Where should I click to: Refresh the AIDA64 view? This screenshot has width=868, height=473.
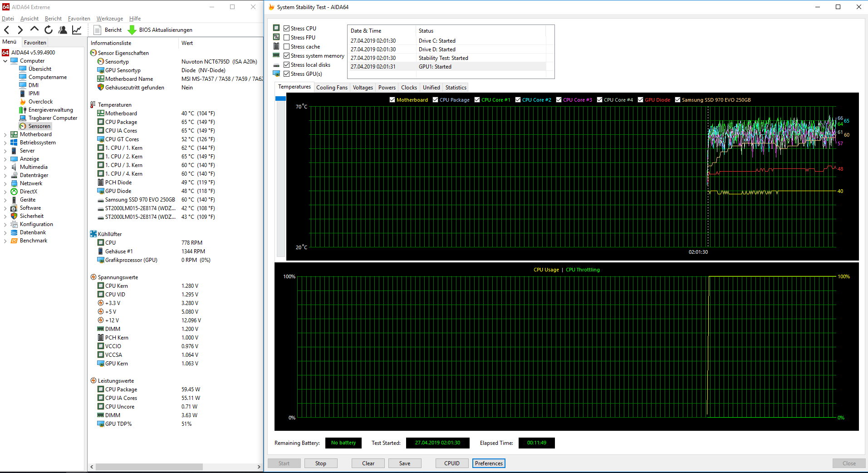(x=49, y=30)
